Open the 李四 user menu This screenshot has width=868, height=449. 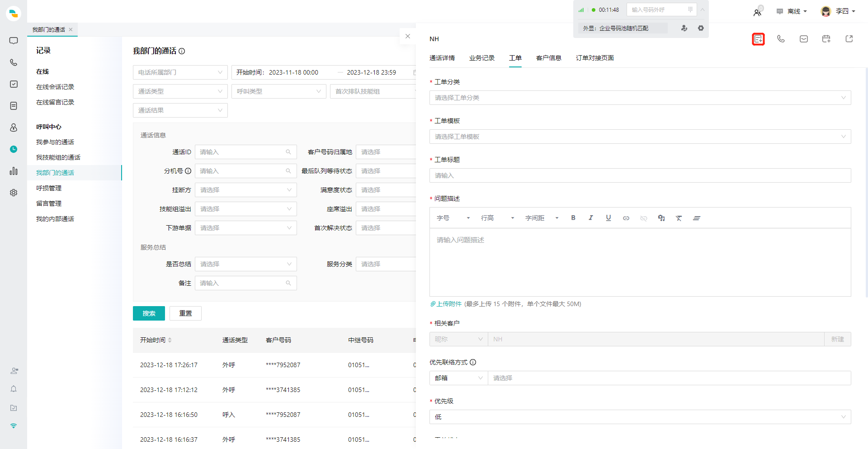pyautogui.click(x=839, y=11)
